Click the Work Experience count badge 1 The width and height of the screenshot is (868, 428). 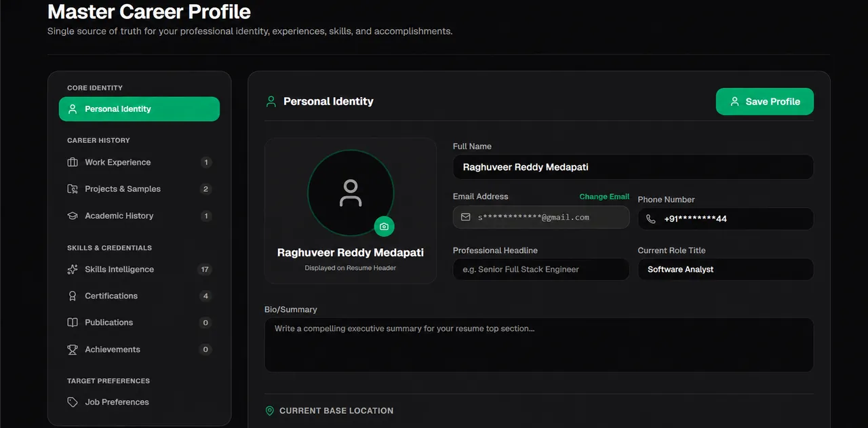tap(206, 162)
